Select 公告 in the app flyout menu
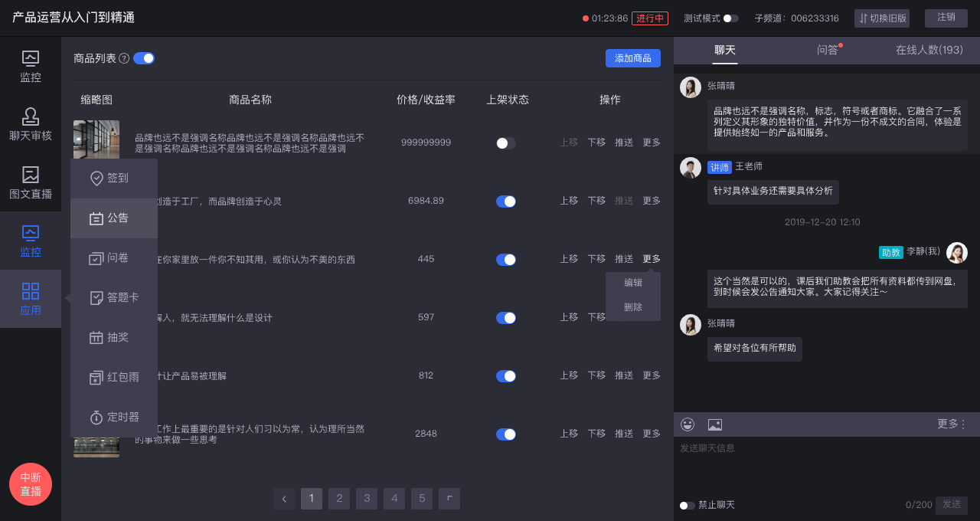 pyautogui.click(x=114, y=218)
